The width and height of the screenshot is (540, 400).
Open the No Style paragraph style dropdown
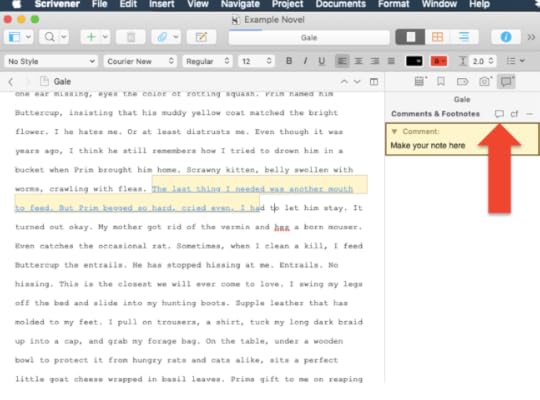[x=51, y=61]
